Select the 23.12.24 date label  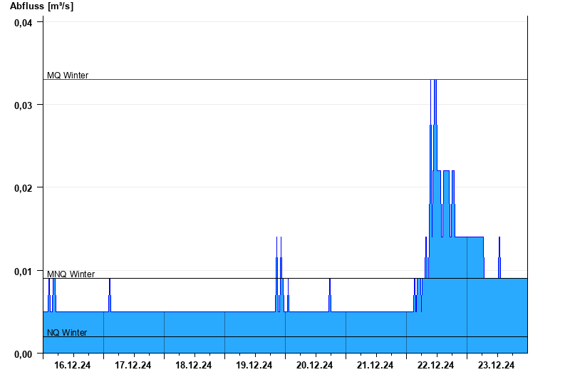coord(496,365)
